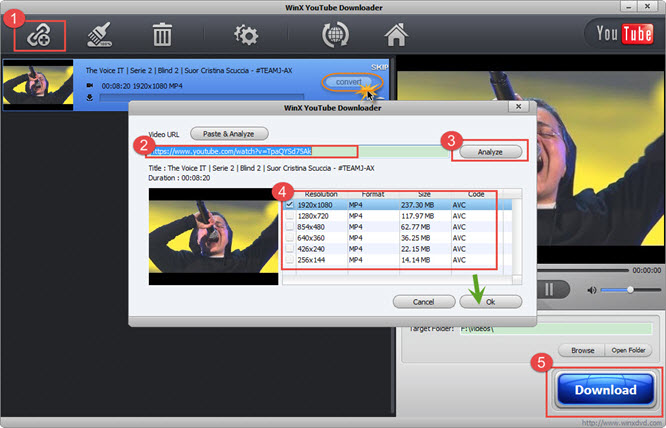Click the 62.77 MB size cell

(x=415, y=227)
